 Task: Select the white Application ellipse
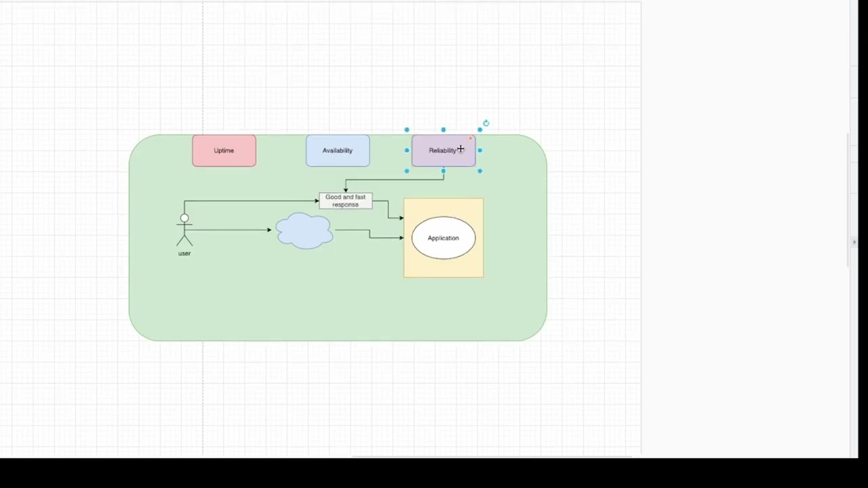coord(443,238)
